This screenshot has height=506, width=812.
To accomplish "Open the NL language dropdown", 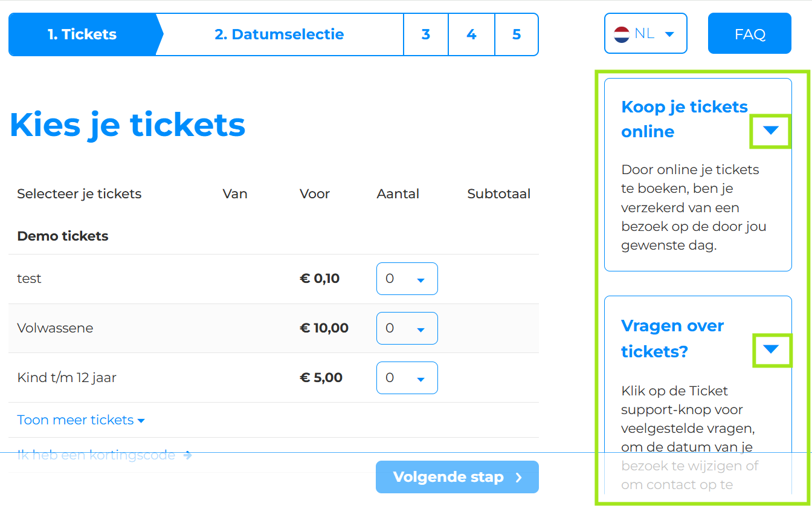I will pos(645,34).
